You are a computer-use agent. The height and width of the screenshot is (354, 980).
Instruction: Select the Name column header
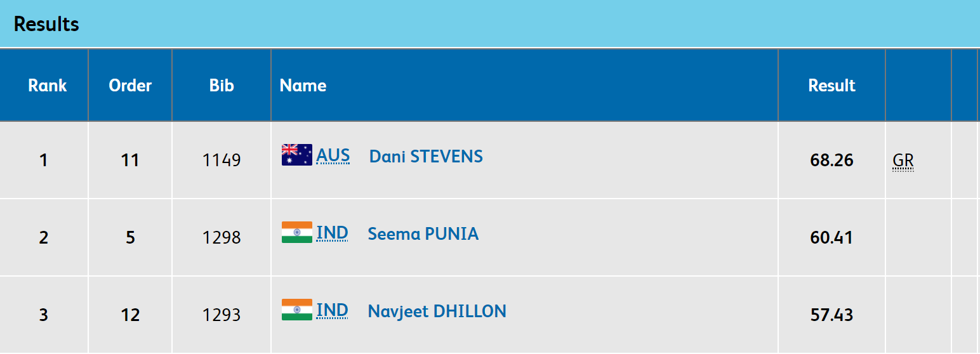(x=303, y=85)
